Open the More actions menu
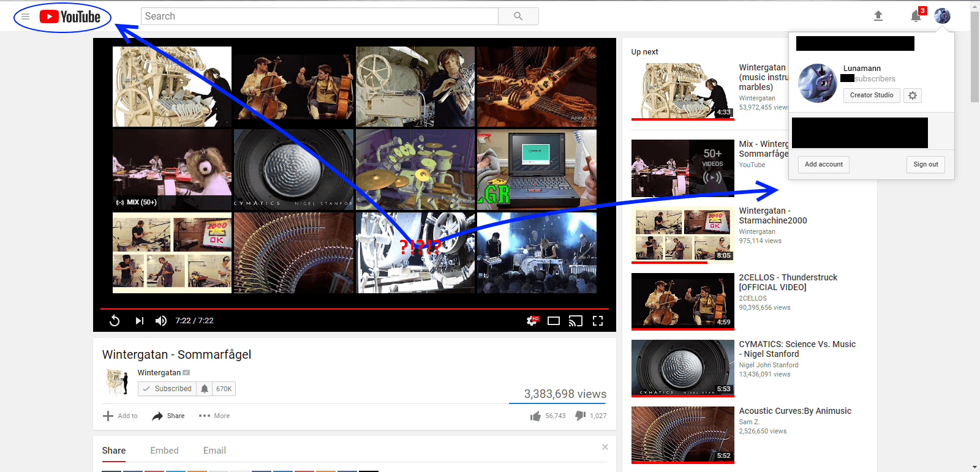The width and height of the screenshot is (980, 472). tap(214, 416)
